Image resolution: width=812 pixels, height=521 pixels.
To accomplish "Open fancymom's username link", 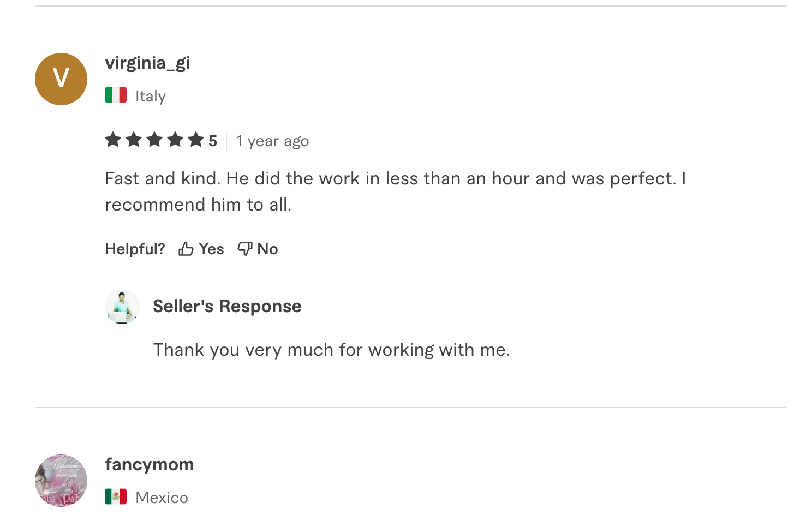I will pyautogui.click(x=150, y=465).
